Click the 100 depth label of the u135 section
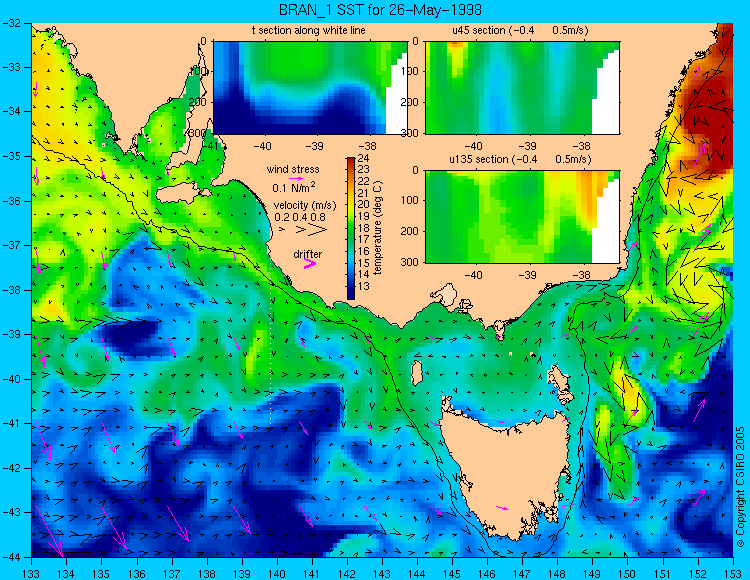The width and height of the screenshot is (750, 580). [411, 201]
